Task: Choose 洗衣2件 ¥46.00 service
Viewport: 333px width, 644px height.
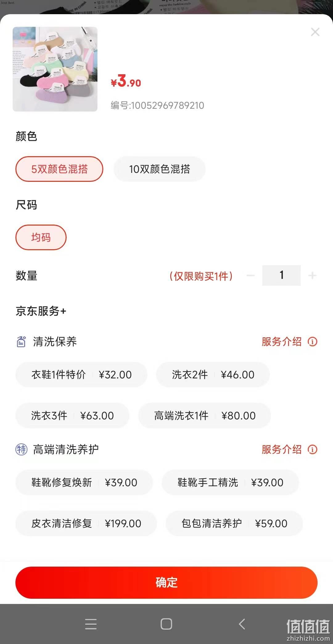Action: tap(213, 375)
